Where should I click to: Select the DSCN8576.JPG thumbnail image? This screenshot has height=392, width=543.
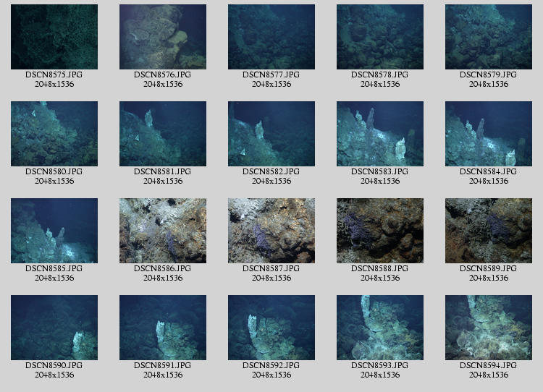tap(163, 37)
